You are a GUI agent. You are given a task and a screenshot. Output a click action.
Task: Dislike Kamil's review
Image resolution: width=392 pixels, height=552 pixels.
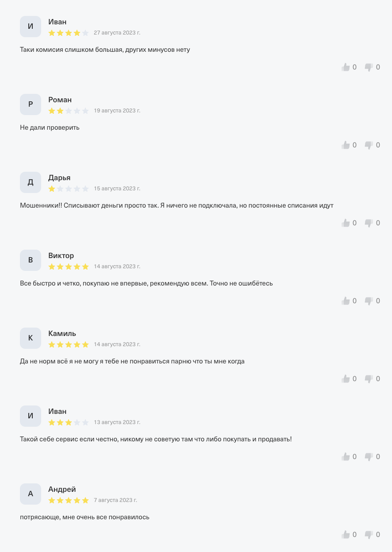369,379
